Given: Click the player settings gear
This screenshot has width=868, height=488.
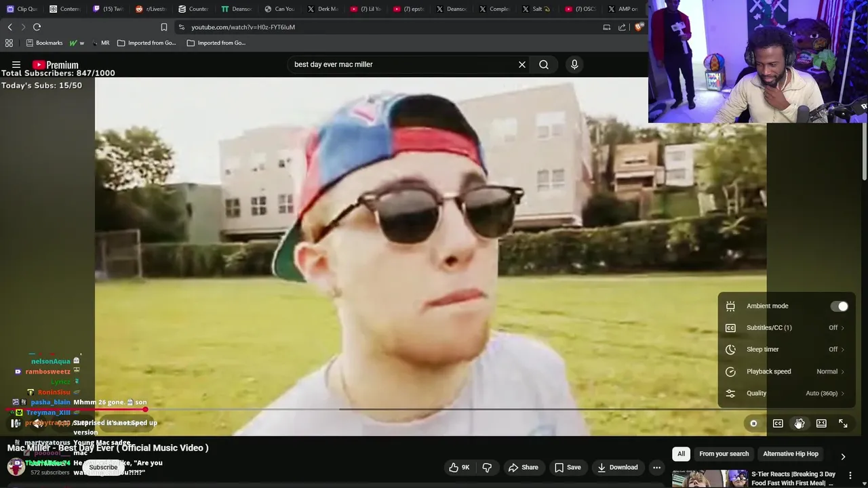Looking at the screenshot, I should (800, 424).
